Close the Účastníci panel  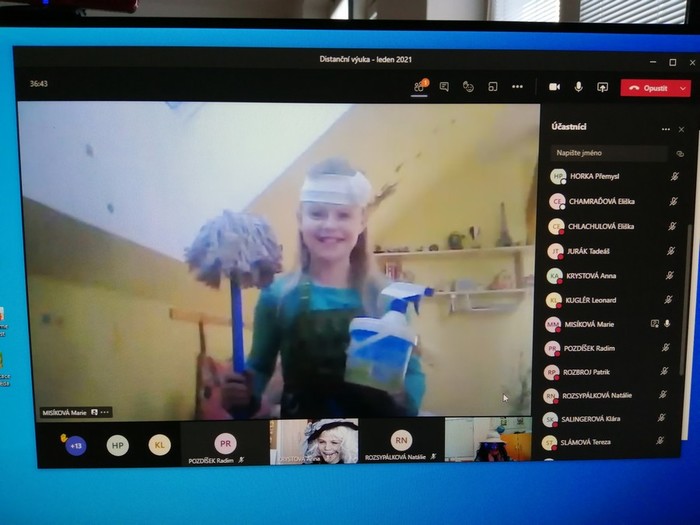pos(681,129)
